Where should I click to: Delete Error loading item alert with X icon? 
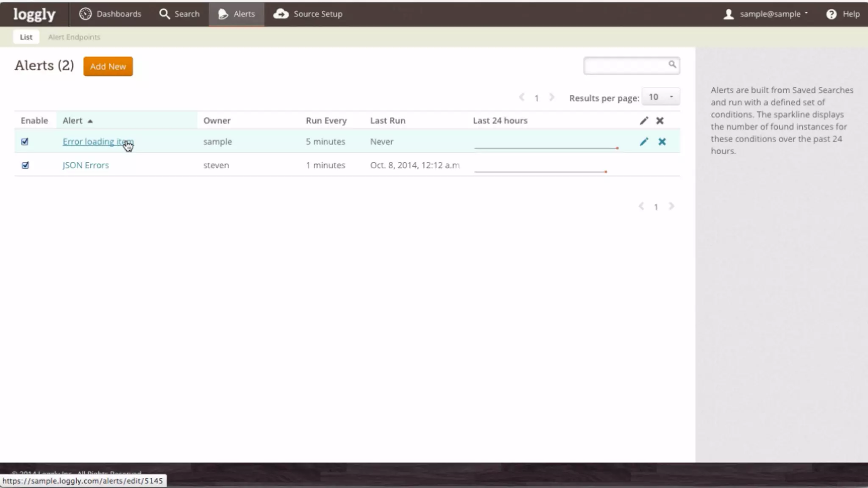(x=662, y=142)
